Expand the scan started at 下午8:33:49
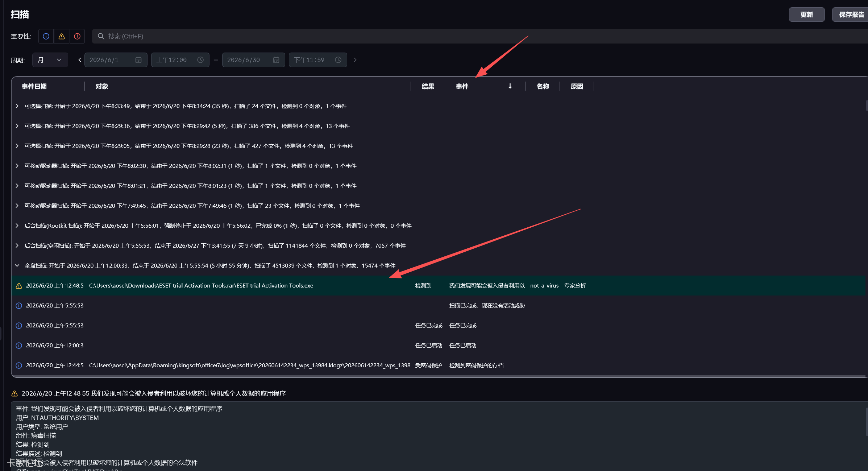This screenshot has height=471, width=868. point(17,106)
